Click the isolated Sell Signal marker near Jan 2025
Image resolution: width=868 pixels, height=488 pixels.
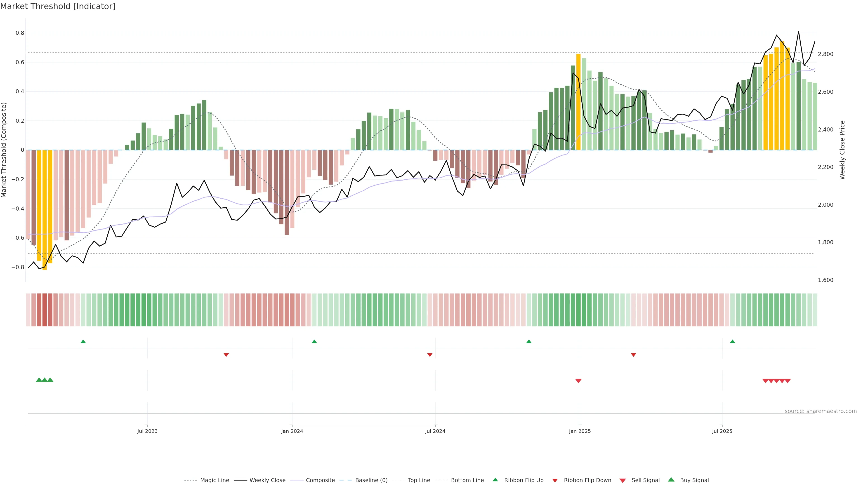[578, 381]
